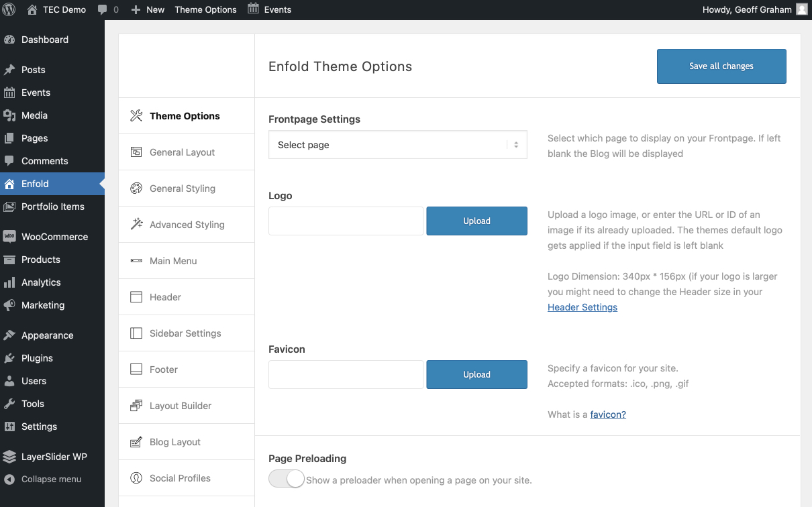Click the Favicon URL input field
The width and height of the screenshot is (812, 507).
[346, 374]
